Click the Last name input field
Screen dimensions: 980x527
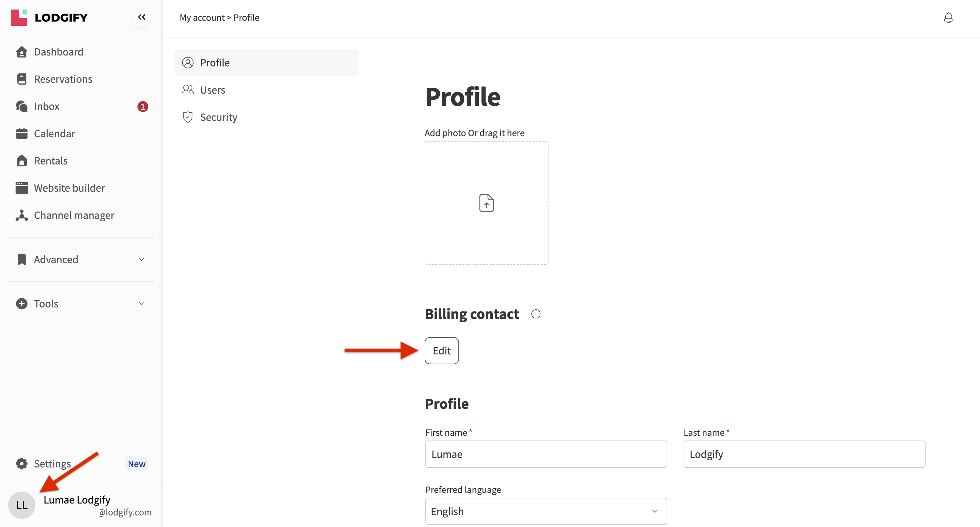[x=804, y=454]
